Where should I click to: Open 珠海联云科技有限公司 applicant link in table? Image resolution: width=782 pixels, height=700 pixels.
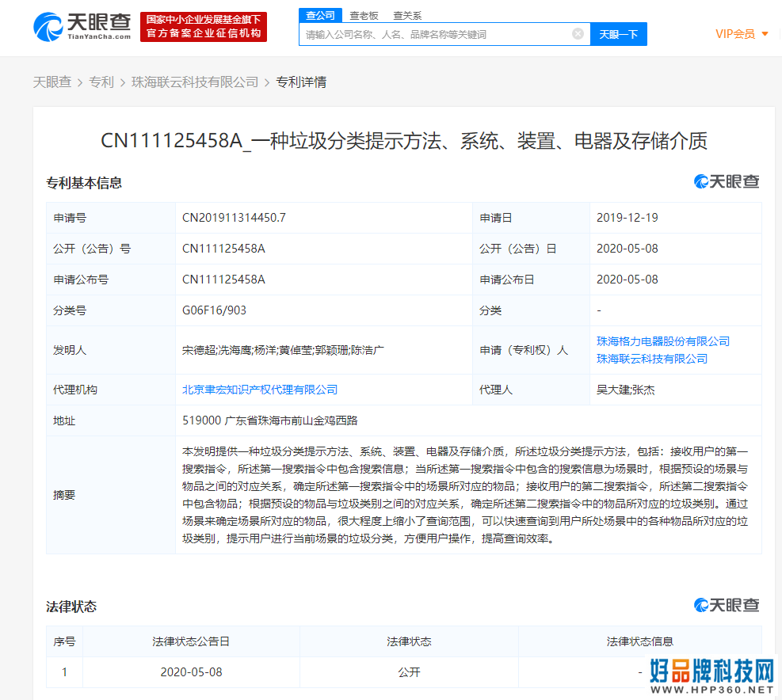[652, 359]
